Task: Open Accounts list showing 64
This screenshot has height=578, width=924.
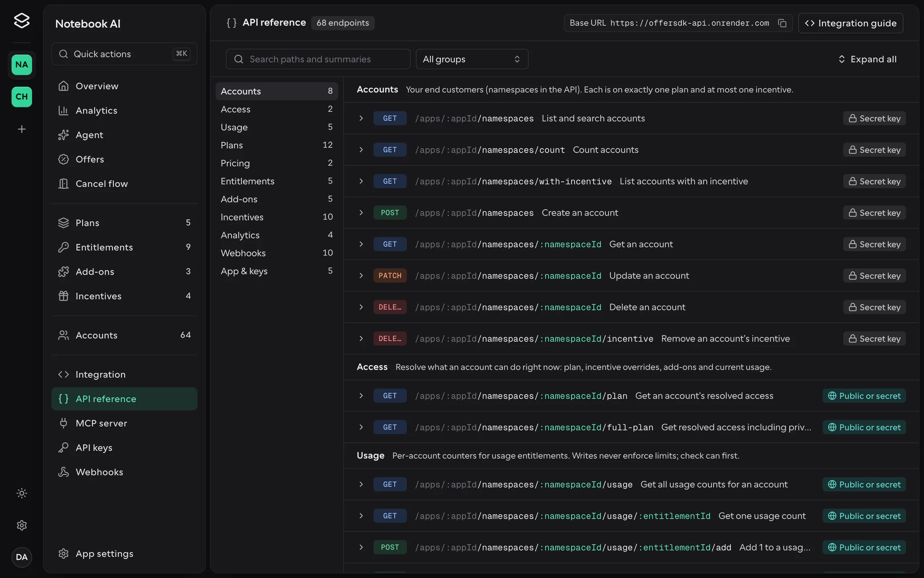Action: (124, 335)
